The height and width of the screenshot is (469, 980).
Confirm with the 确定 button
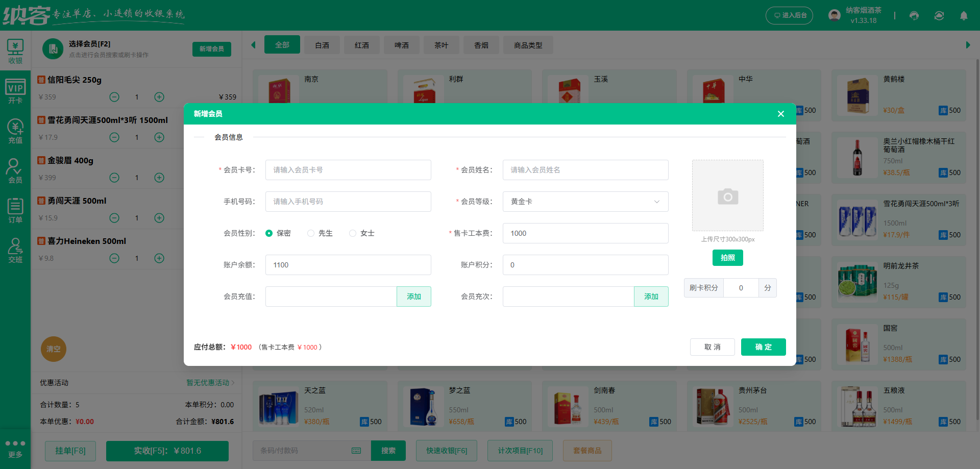coord(763,347)
